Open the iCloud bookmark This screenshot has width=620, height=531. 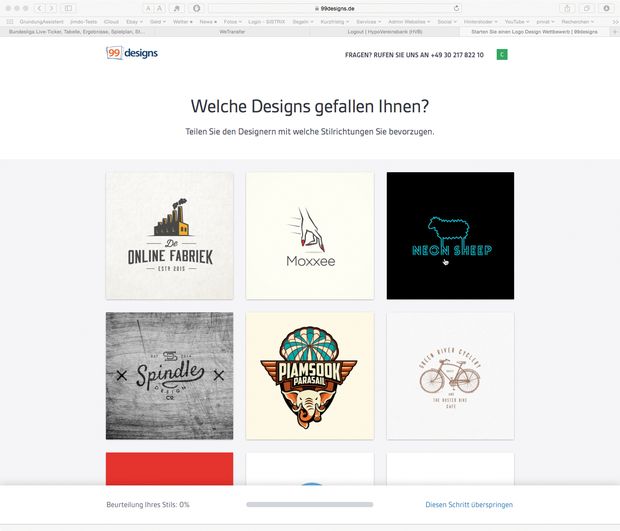coord(111,22)
